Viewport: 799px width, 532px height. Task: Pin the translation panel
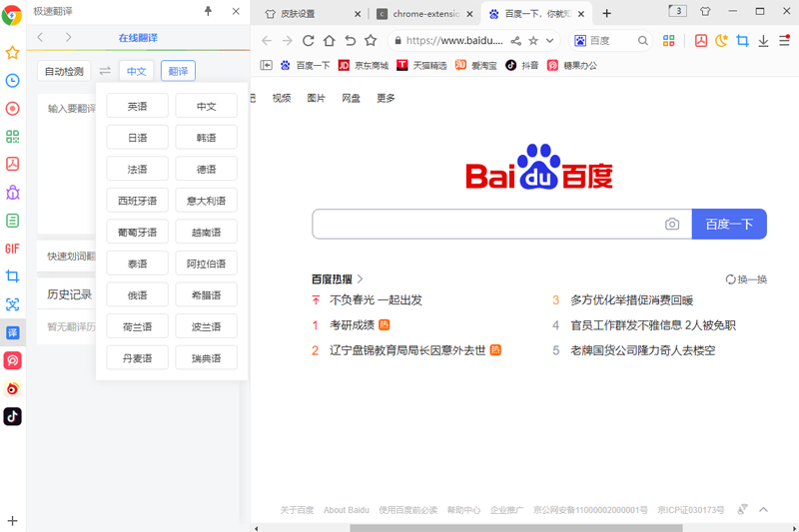(208, 11)
